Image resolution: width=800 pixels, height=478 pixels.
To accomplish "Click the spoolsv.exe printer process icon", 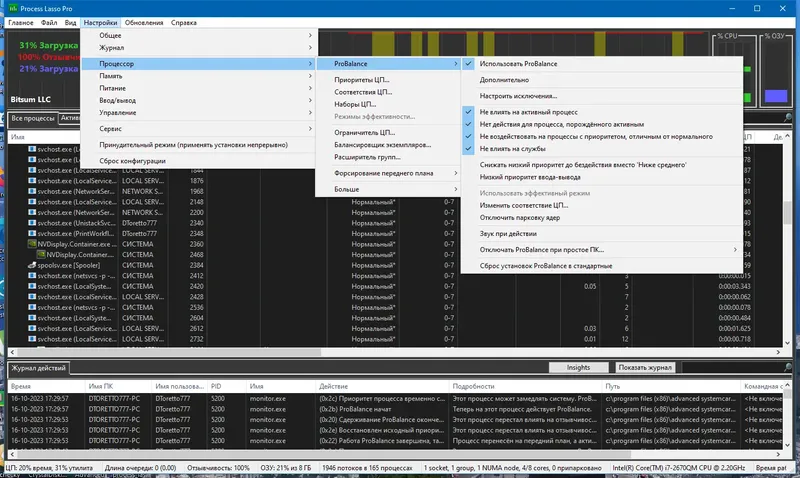I will tap(32, 265).
